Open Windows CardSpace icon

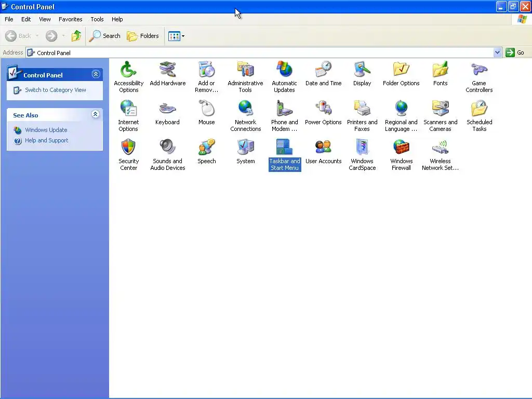tap(362, 155)
